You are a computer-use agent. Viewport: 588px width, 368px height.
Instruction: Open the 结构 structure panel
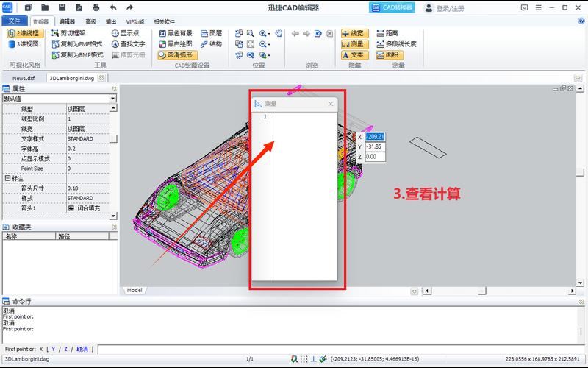coord(211,44)
